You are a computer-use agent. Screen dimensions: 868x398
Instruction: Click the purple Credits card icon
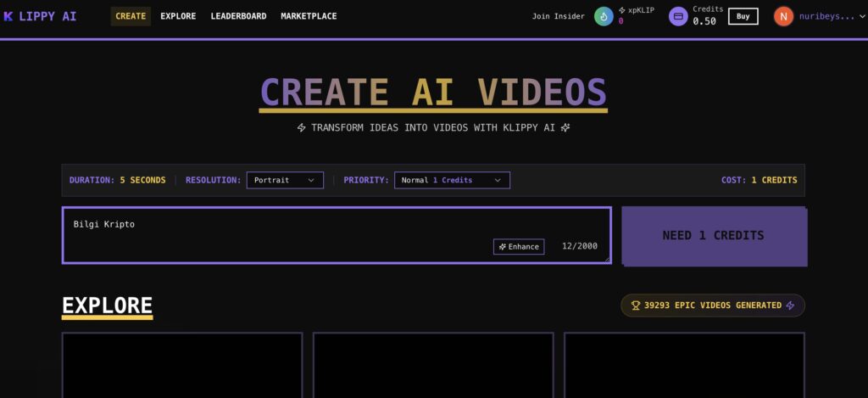tap(678, 16)
